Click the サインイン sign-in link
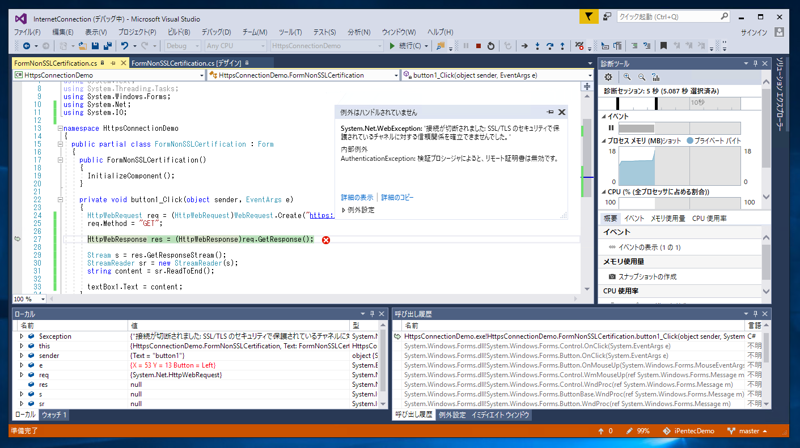Image resolution: width=800 pixels, height=448 pixels. click(754, 32)
